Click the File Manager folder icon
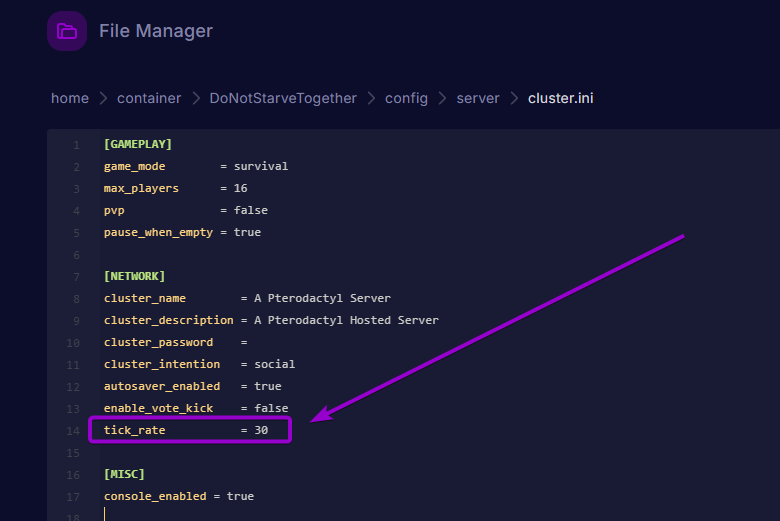The height and width of the screenshot is (521, 780). click(x=67, y=31)
